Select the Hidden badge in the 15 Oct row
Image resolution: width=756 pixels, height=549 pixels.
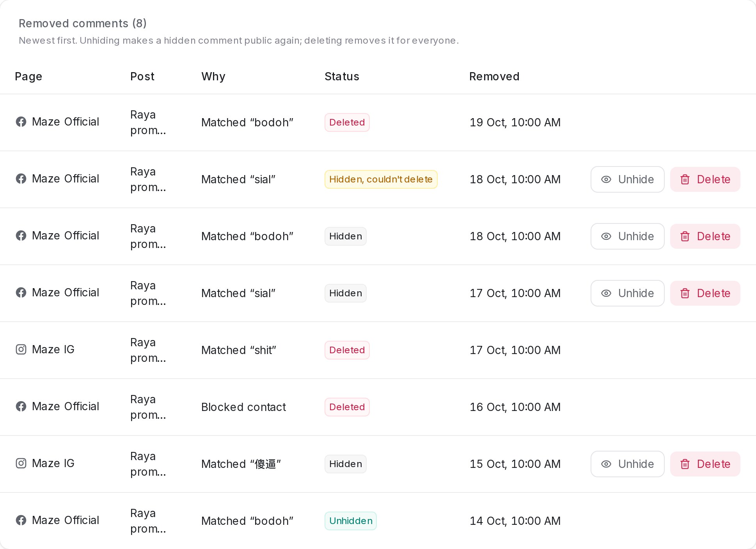click(x=346, y=464)
